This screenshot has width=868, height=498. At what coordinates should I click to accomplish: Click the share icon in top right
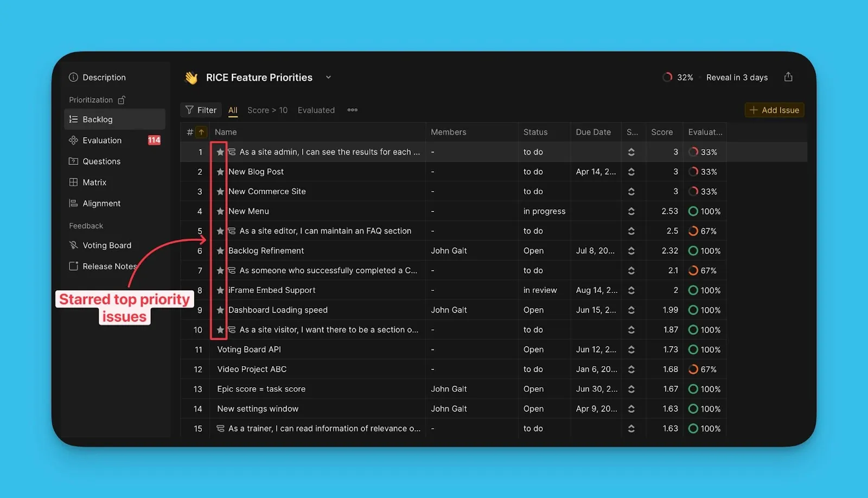tap(788, 77)
